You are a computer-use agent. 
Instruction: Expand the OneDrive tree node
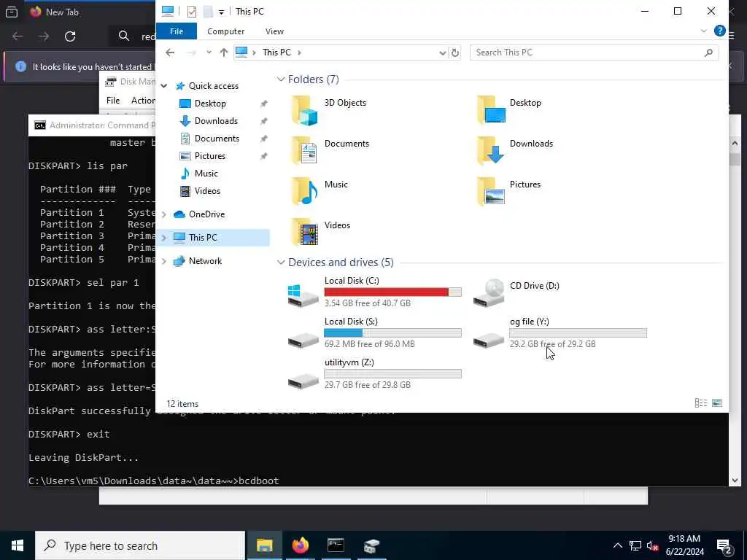point(164,214)
